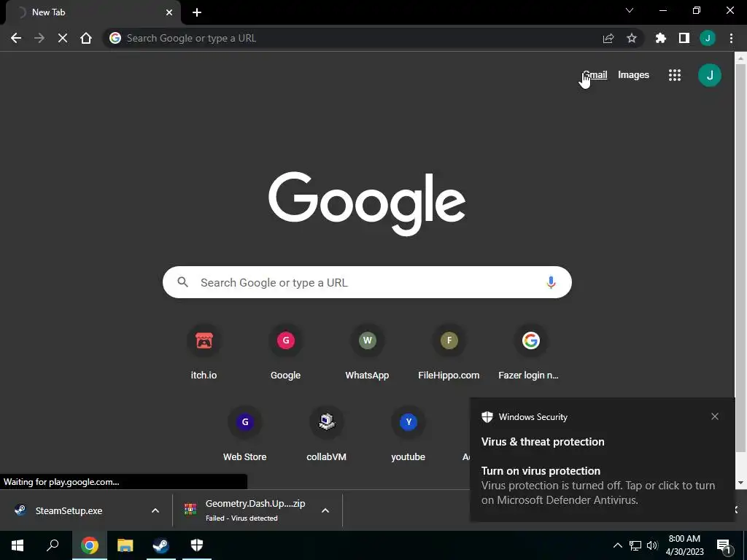Toggle the side panel icon
Screen dimensions: 747x560
click(684, 38)
